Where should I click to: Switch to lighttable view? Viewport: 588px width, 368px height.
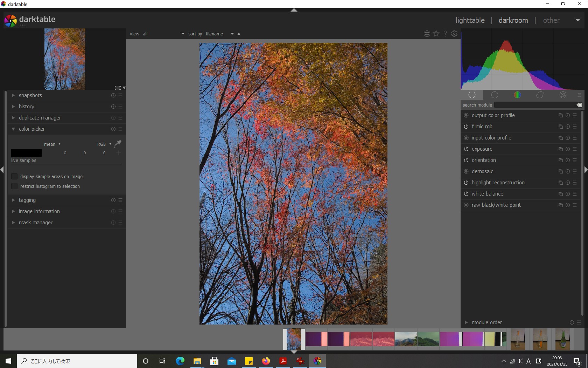click(x=470, y=20)
